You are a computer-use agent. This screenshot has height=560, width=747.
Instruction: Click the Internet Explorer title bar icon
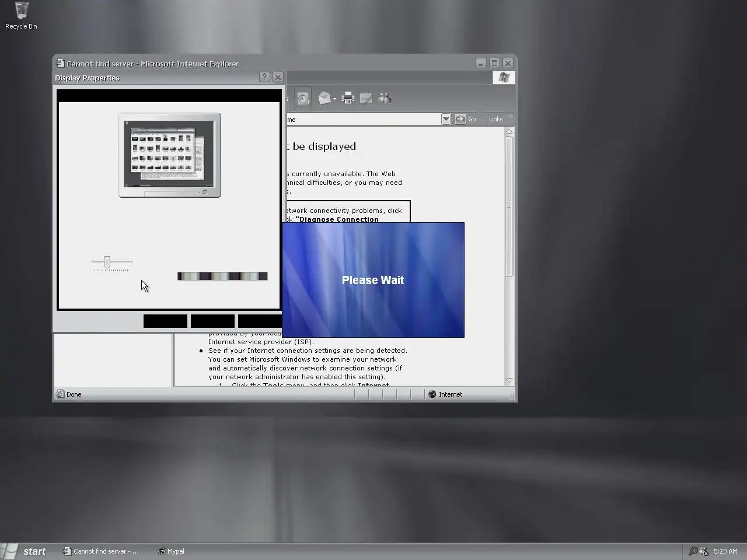[60, 63]
